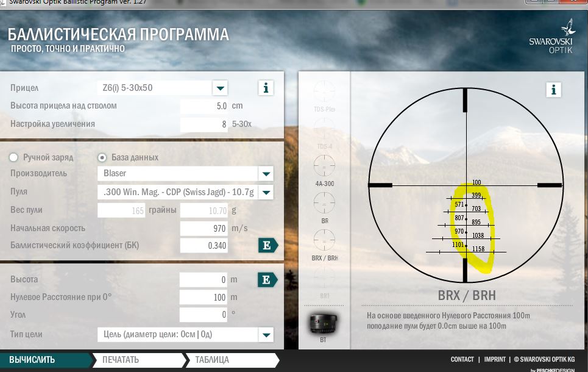Choose the BRX / BRH reticle icon
Viewport: 588px width, 372px height.
click(x=324, y=239)
